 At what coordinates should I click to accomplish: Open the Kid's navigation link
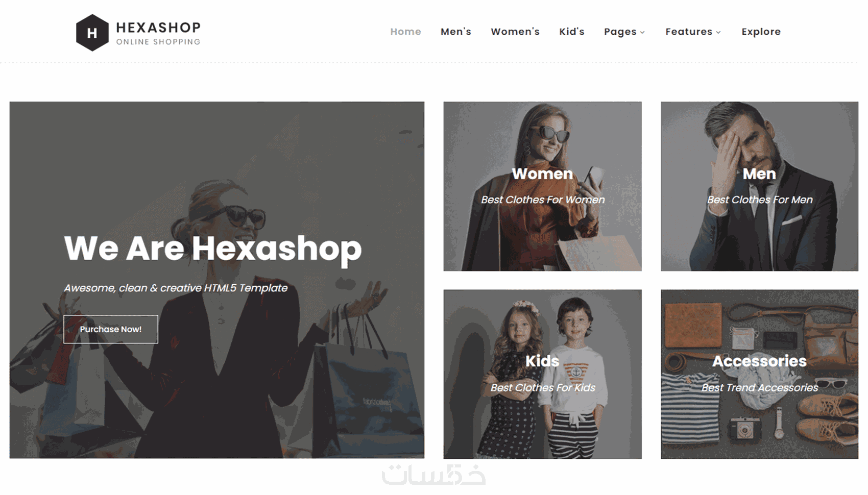coord(572,32)
